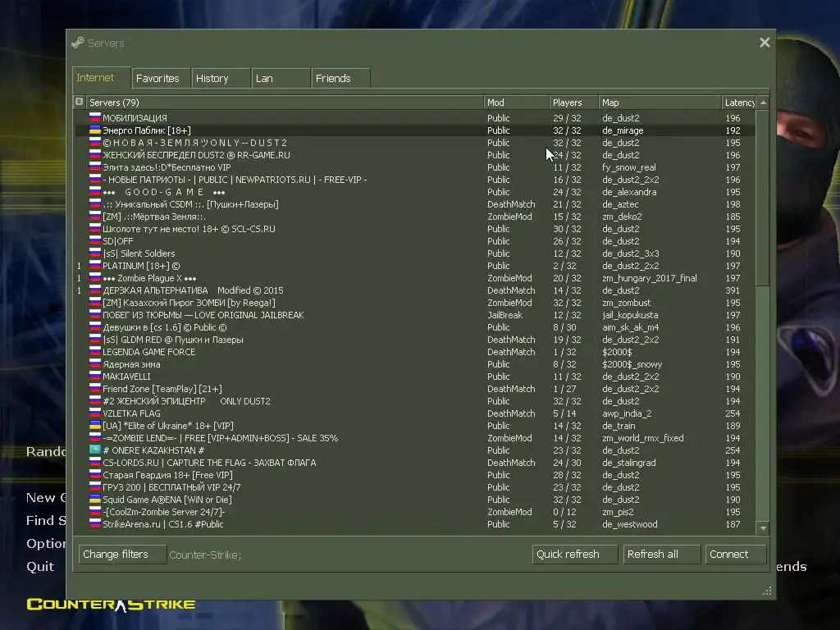Select Девушки в [cs 1.6] Public server

point(414,327)
